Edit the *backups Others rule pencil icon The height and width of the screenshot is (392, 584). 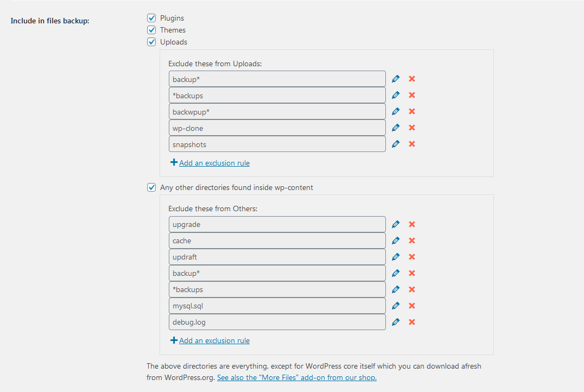[395, 289]
